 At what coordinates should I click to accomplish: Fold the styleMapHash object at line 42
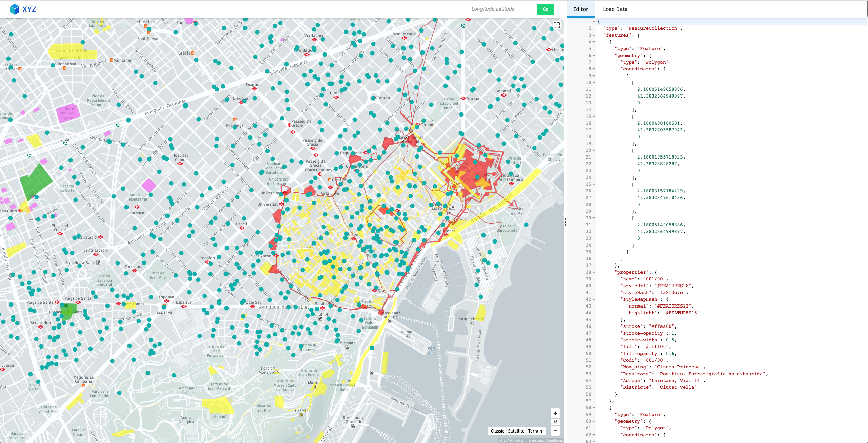[x=594, y=299]
